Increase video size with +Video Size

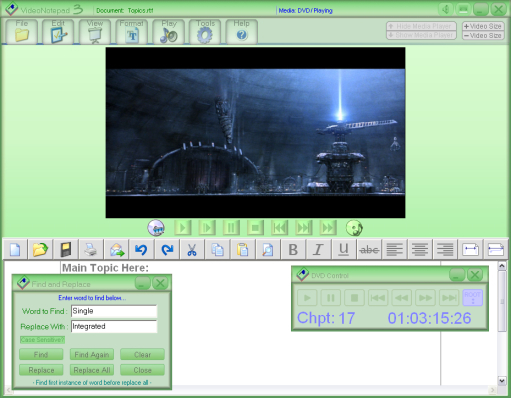[483, 26]
